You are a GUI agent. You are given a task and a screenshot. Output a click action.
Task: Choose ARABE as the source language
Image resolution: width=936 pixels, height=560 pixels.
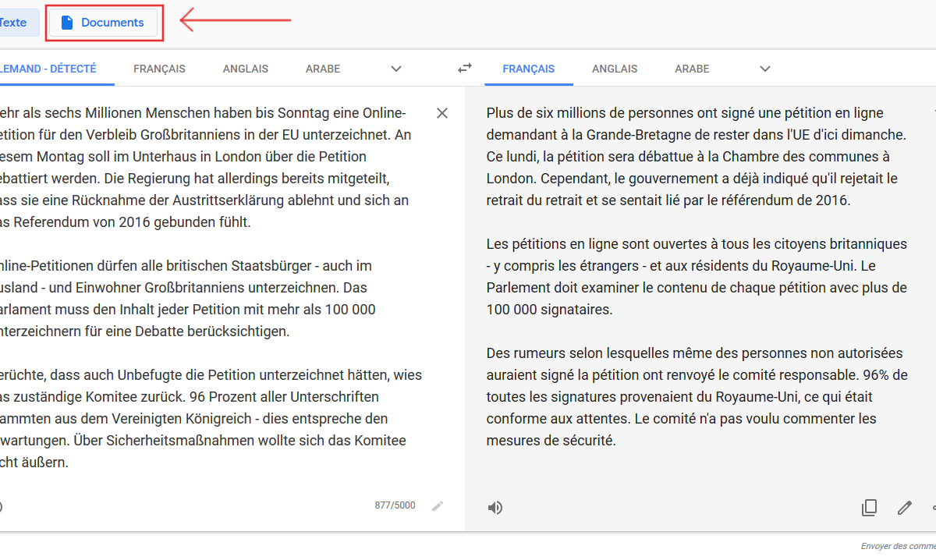coord(323,69)
